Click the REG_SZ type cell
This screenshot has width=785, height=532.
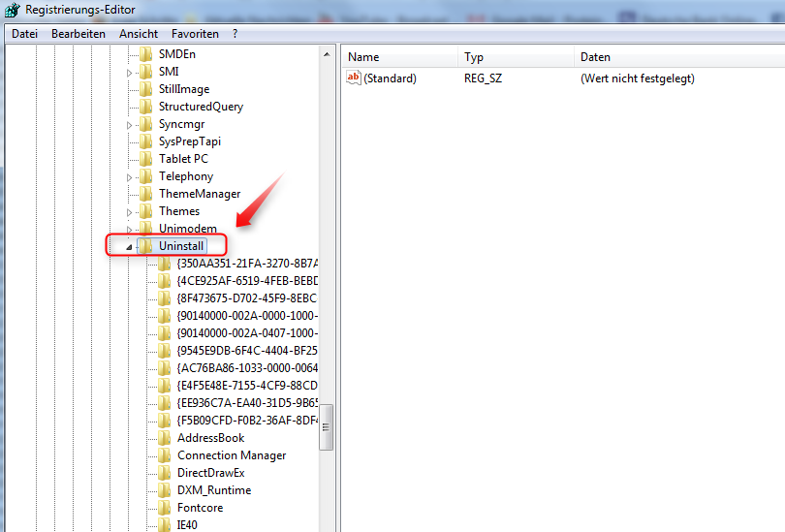483,78
